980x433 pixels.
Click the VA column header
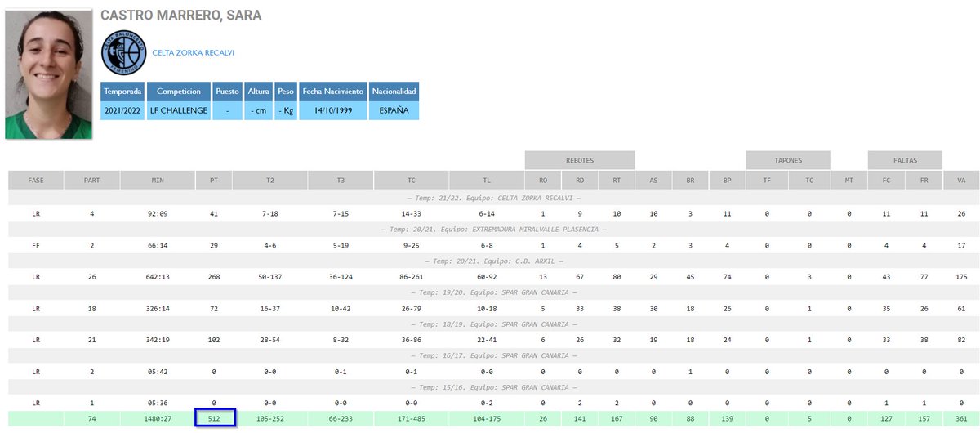pyautogui.click(x=960, y=180)
